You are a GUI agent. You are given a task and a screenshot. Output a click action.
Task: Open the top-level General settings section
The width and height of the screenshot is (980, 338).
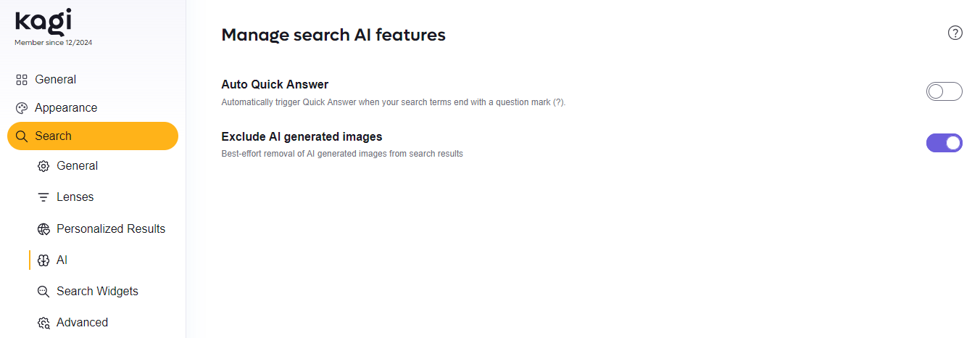56,80
